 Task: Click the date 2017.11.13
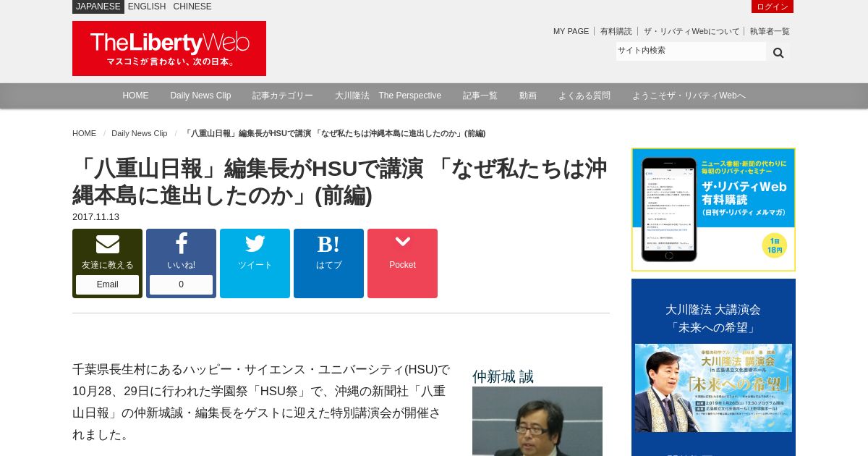click(95, 216)
